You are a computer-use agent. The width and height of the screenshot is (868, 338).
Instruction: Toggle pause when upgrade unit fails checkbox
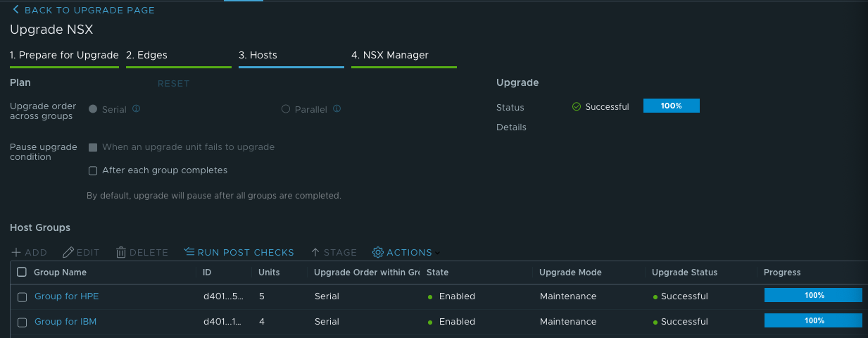click(93, 147)
